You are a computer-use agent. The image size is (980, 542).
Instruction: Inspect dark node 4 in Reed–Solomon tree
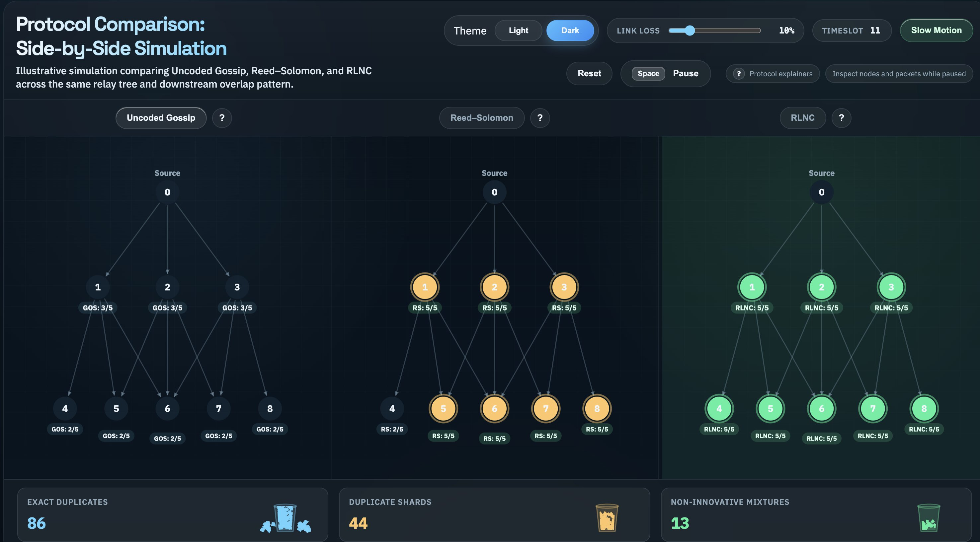(x=392, y=409)
